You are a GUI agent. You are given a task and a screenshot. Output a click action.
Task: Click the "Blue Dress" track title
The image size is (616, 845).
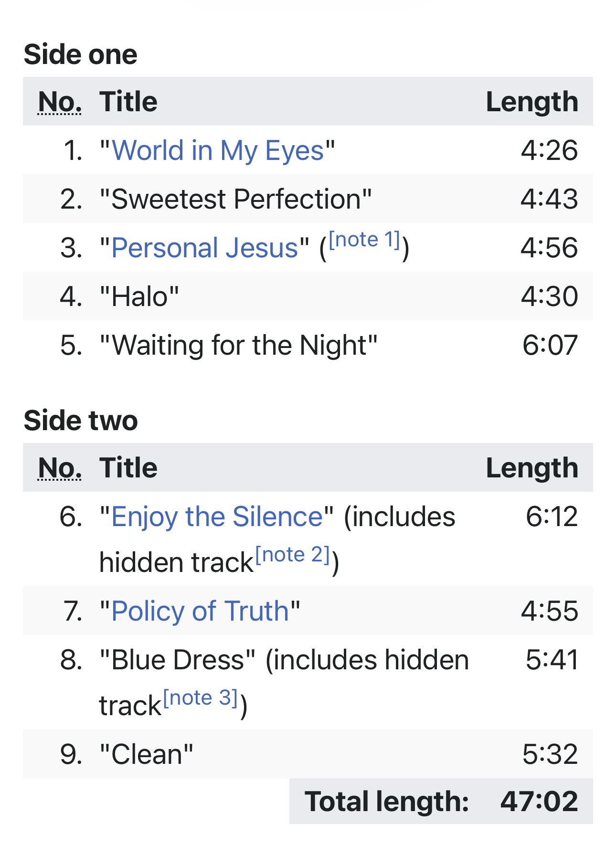[177, 660]
